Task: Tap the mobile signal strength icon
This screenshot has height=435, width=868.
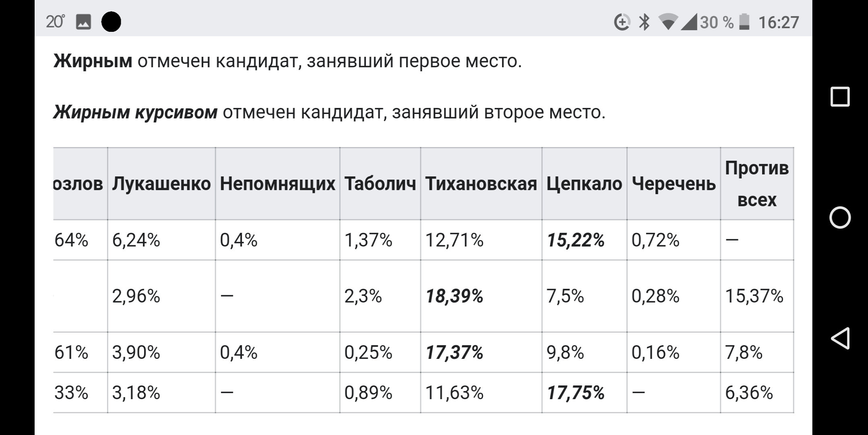Action: 689,22
